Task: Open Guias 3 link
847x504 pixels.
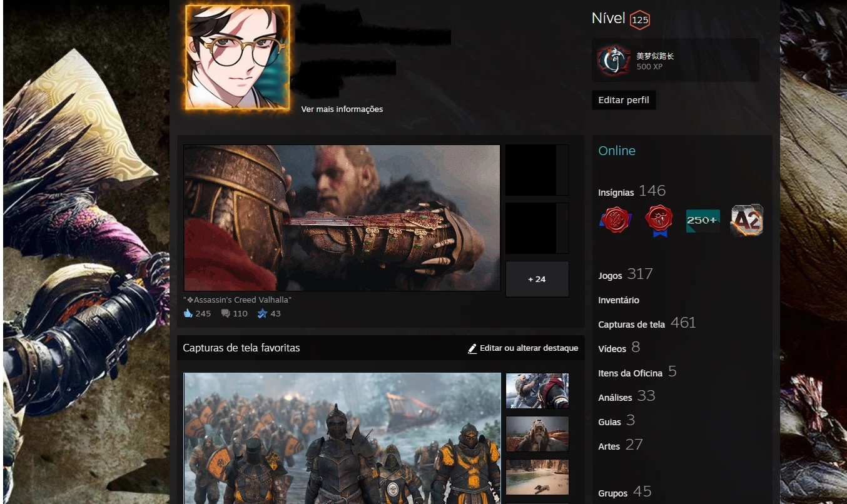Action: [617, 420]
